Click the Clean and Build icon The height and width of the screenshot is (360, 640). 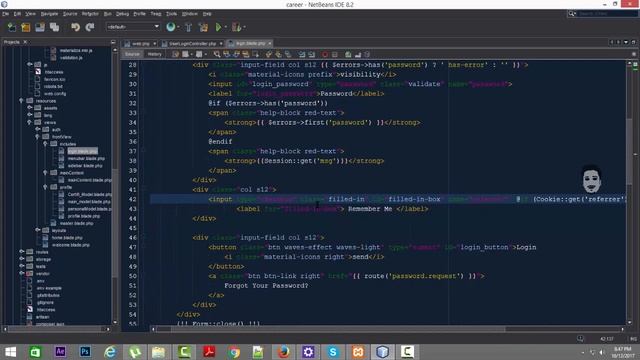203,27
